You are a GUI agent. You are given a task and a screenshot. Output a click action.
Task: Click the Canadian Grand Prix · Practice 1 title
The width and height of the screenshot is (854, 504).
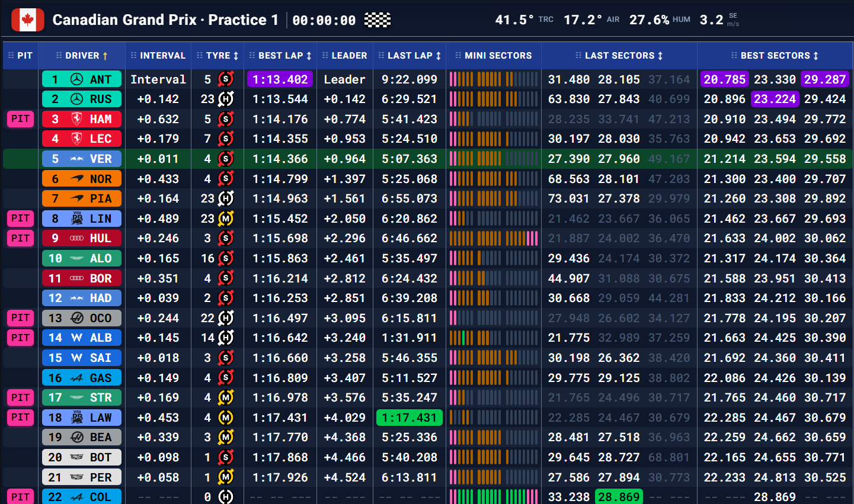coord(165,20)
